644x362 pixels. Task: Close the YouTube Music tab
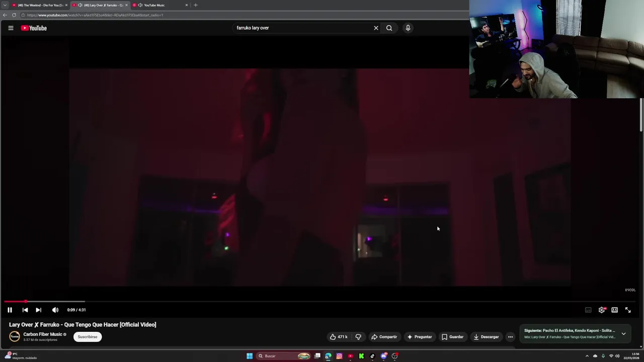click(x=187, y=5)
